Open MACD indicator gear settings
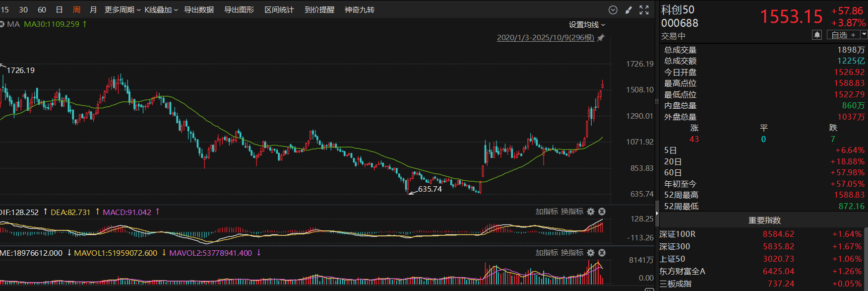 click(591, 212)
